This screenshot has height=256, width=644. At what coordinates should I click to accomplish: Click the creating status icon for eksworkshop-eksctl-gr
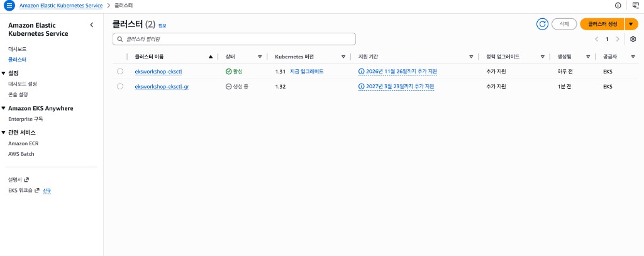coord(229,87)
